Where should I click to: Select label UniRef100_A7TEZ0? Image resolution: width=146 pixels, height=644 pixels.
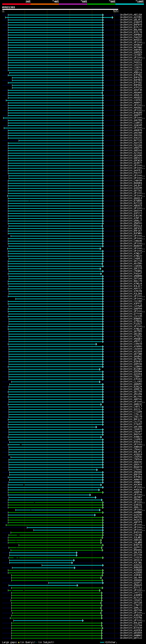131,337
